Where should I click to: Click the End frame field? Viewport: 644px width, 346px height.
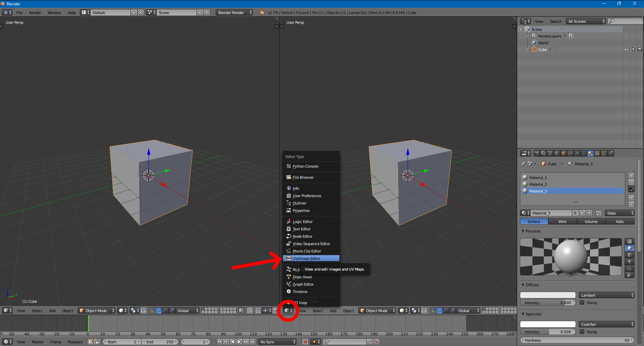[160, 342]
